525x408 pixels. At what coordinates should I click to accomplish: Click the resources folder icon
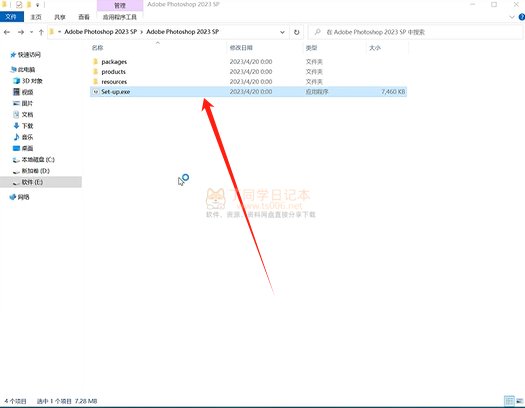point(95,82)
